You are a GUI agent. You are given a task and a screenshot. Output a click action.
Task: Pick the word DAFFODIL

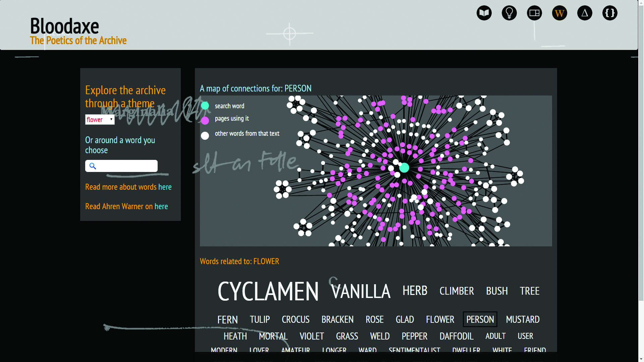click(456, 336)
